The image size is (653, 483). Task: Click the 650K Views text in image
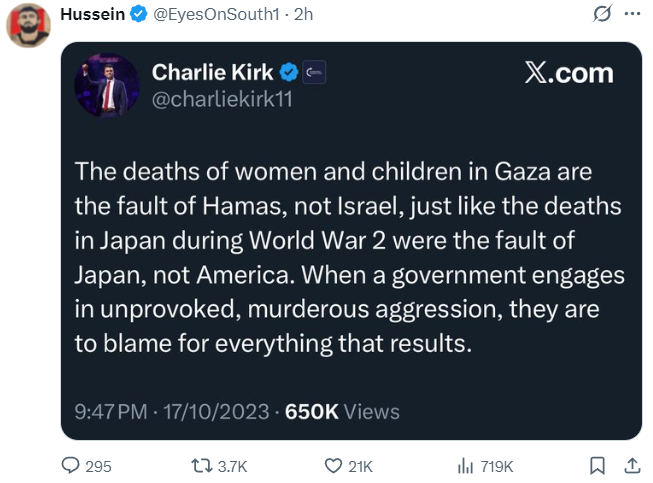point(342,411)
